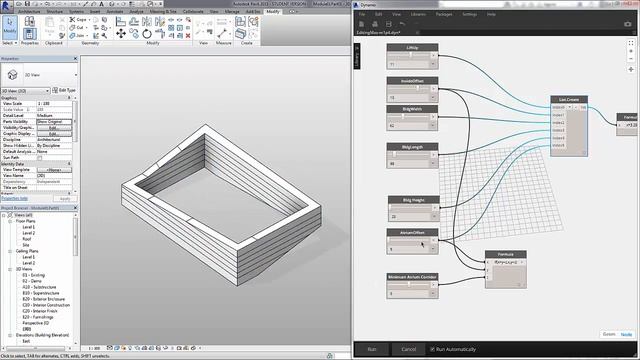Viewport: 640px width, 360px height.
Task: Click Save icon in Dynamo toolbar
Action: 389,24
